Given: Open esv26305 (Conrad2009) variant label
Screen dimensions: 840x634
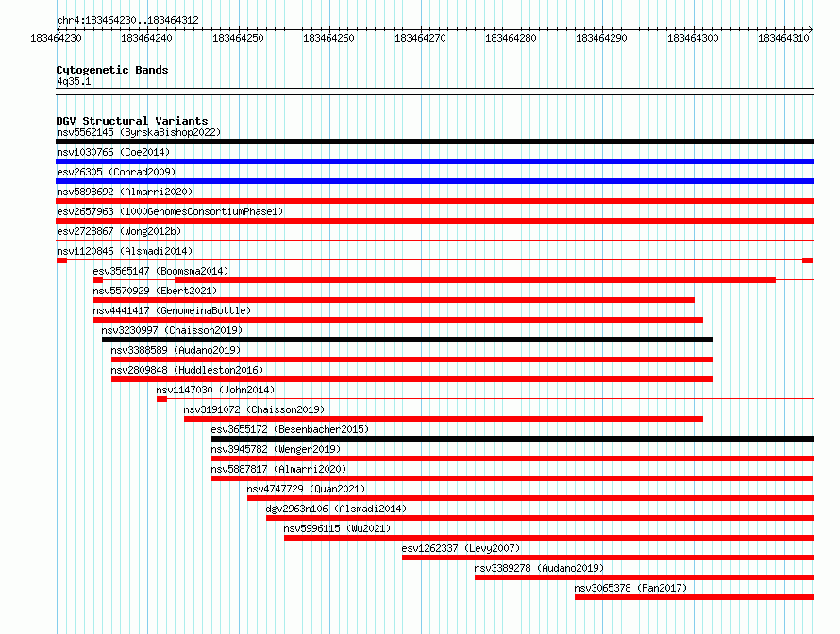Looking at the screenshot, I should coord(116,172).
